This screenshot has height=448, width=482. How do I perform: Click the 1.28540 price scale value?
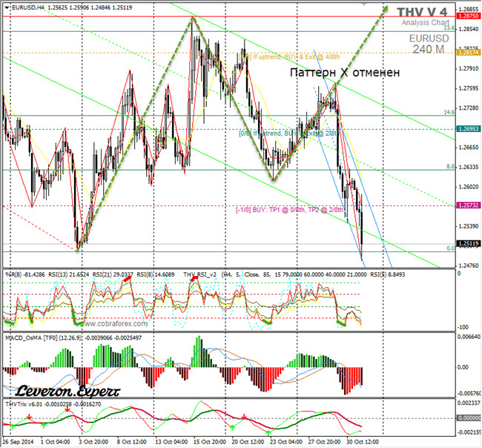(469, 29)
